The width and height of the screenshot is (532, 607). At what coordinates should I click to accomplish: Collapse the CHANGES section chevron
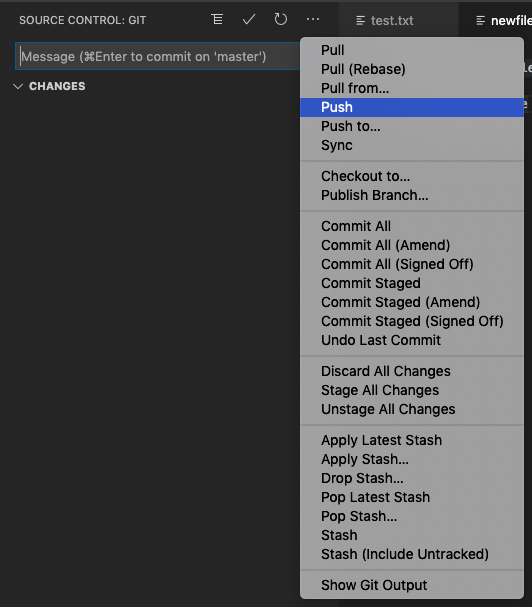(x=18, y=86)
